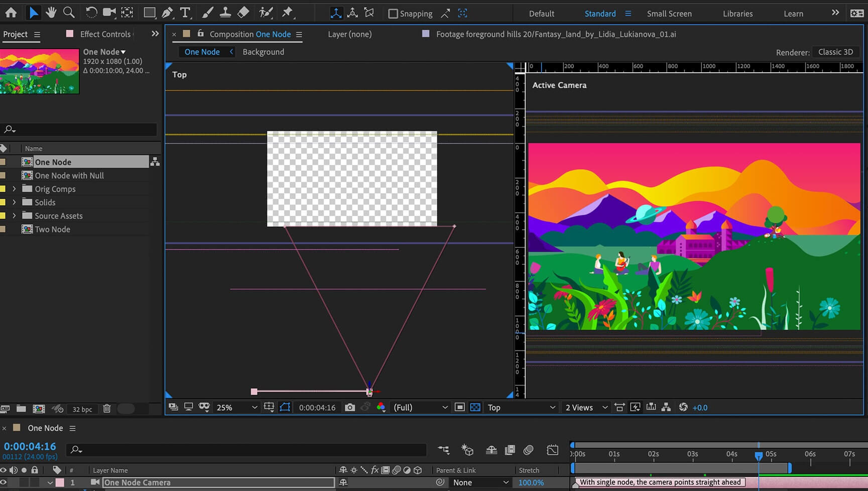Open the Libraries panel
Screen dimensions: 868x491
pyautogui.click(x=737, y=14)
